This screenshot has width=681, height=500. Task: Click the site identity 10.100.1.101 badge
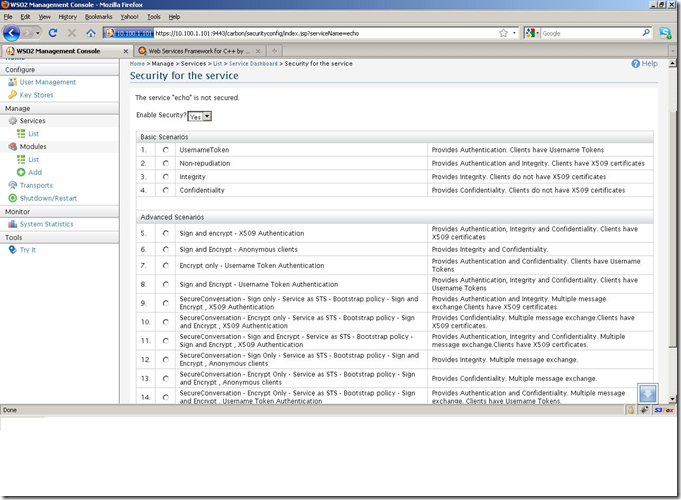(129, 33)
